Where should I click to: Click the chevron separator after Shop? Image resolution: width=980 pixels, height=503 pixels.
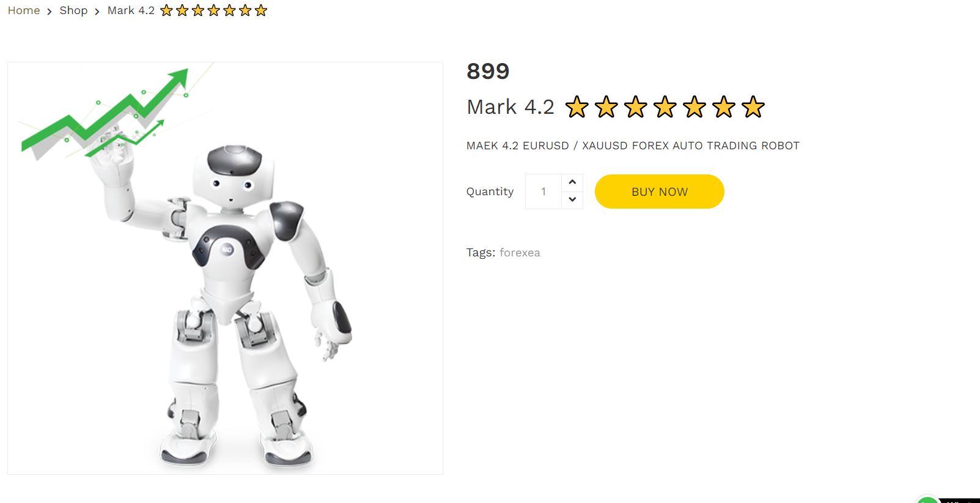[x=96, y=11]
